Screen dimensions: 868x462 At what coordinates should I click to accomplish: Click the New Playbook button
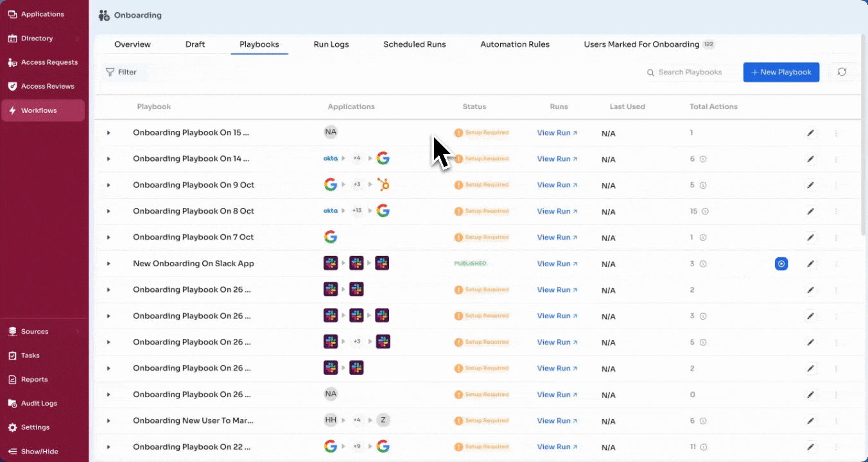(x=781, y=72)
